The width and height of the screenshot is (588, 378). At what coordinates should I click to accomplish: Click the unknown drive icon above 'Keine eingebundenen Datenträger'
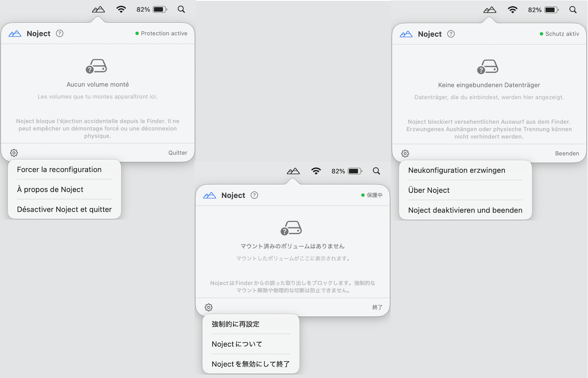click(x=488, y=67)
